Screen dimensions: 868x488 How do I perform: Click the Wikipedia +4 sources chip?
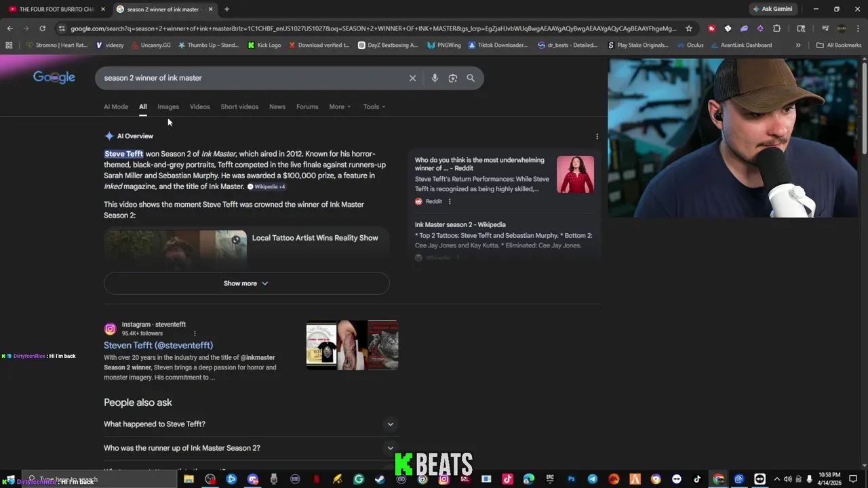267,186
